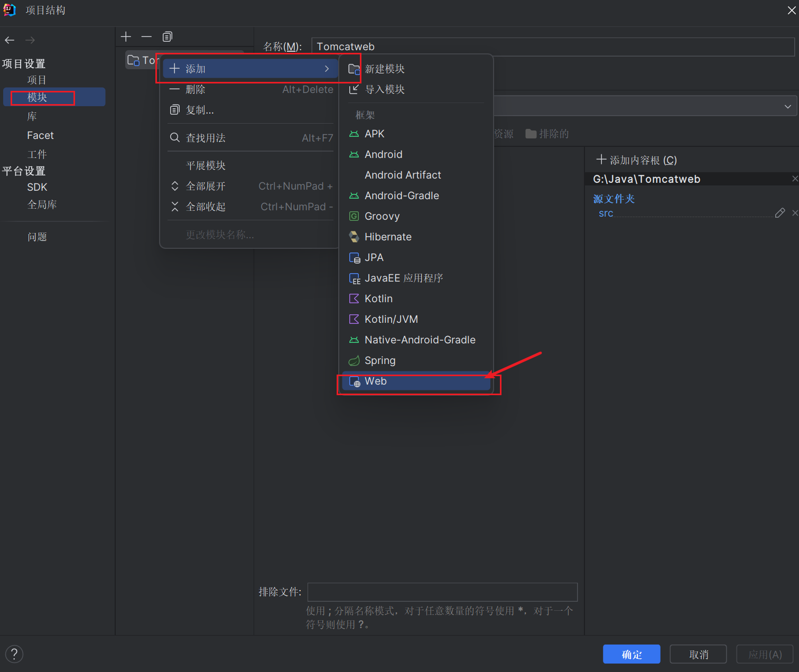
Task: Open the dropdown at the right panel top
Action: [787, 106]
